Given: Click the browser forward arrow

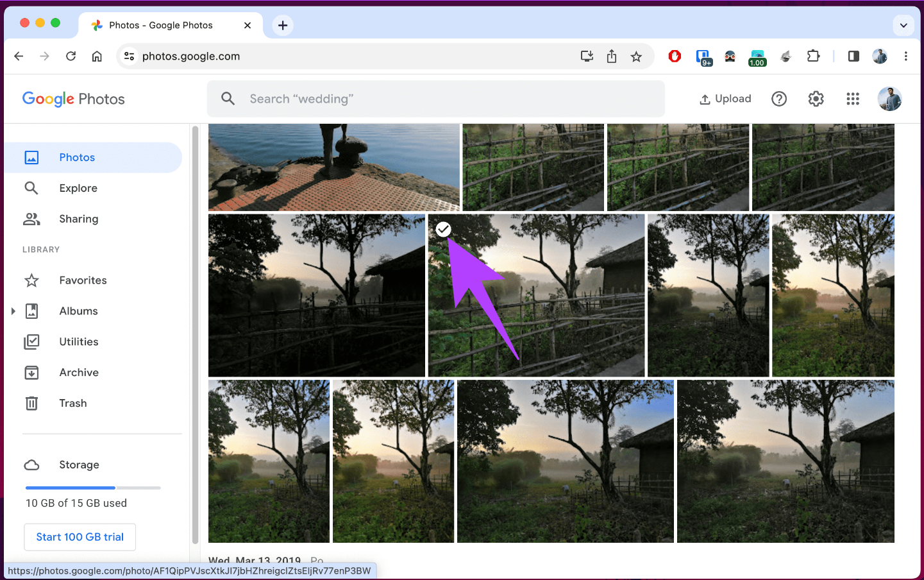Looking at the screenshot, I should click(44, 56).
